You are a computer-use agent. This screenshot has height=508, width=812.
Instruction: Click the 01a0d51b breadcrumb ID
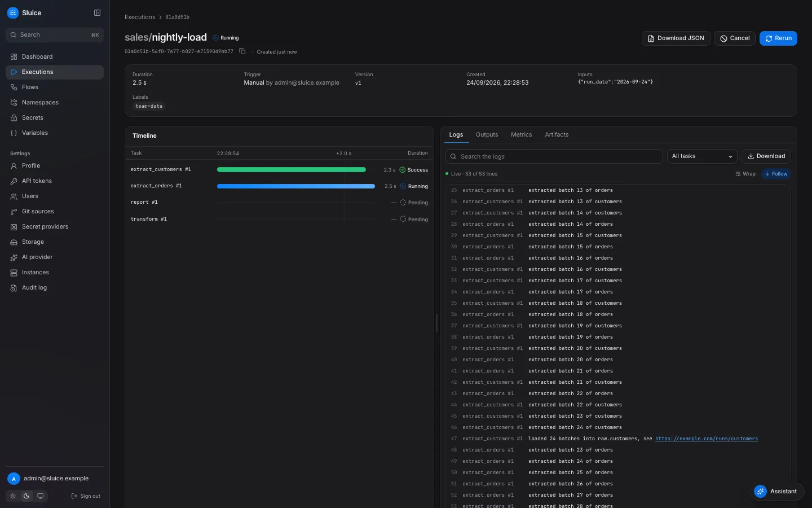177,17
